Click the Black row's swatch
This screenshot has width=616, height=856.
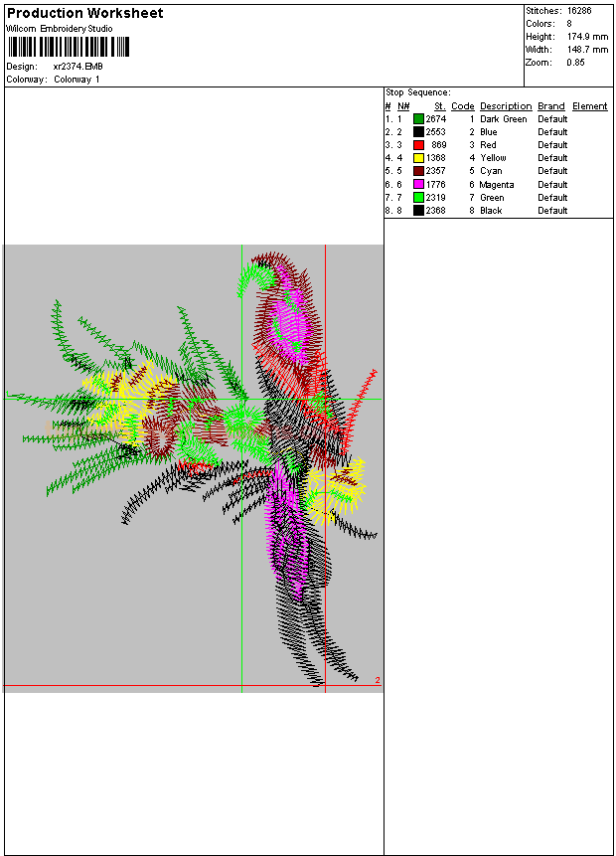tap(418, 211)
